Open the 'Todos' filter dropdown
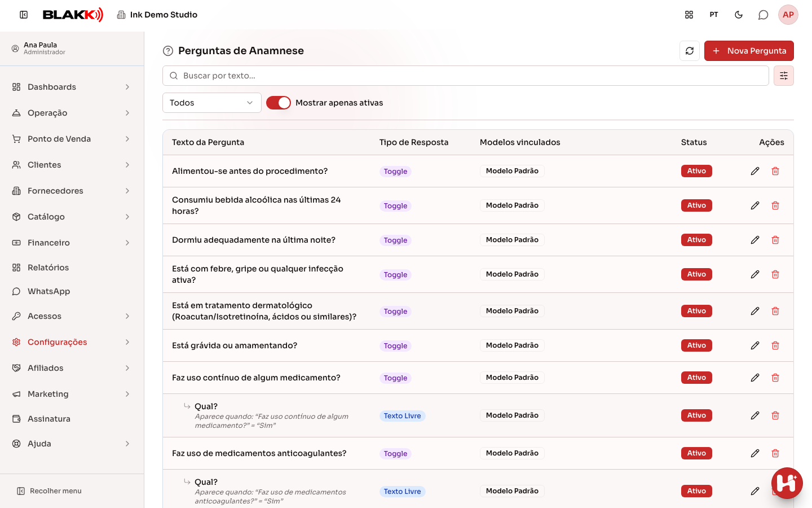Viewport: 812px width, 508px height. [212, 103]
